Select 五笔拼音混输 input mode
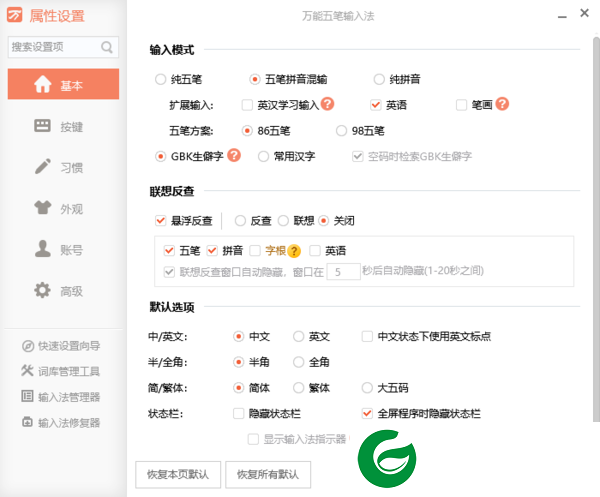 tap(255, 80)
